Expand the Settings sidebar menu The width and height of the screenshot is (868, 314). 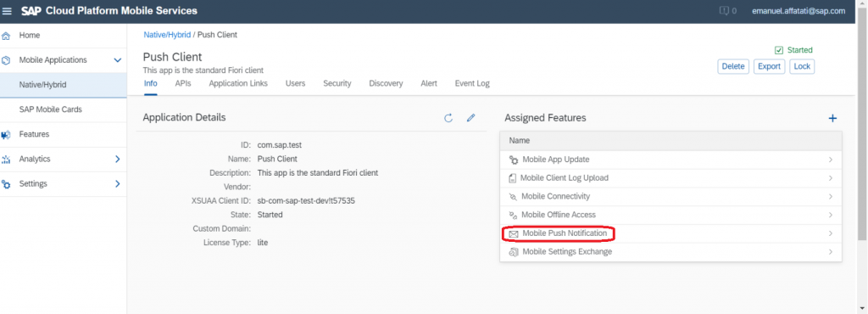tap(117, 184)
